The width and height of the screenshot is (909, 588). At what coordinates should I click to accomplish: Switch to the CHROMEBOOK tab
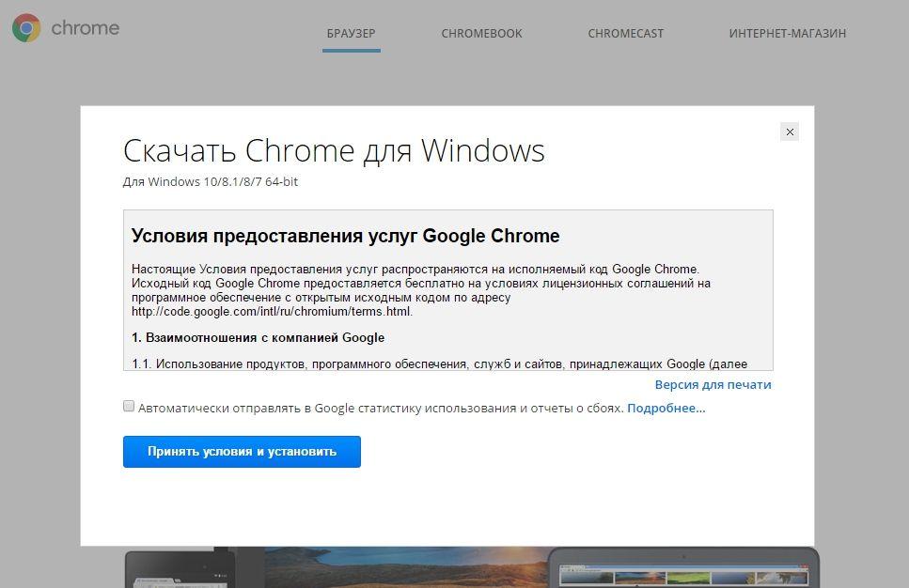(481, 34)
